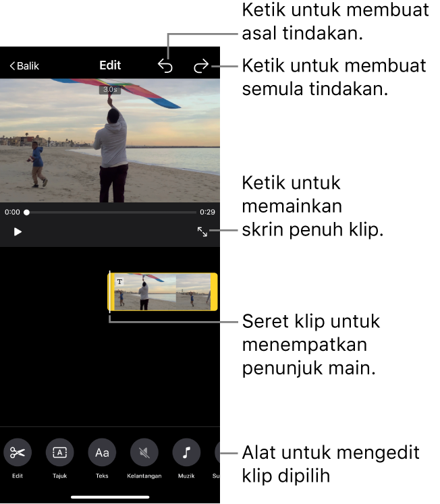
Task: Play the clip with the play button
Action: click(18, 231)
